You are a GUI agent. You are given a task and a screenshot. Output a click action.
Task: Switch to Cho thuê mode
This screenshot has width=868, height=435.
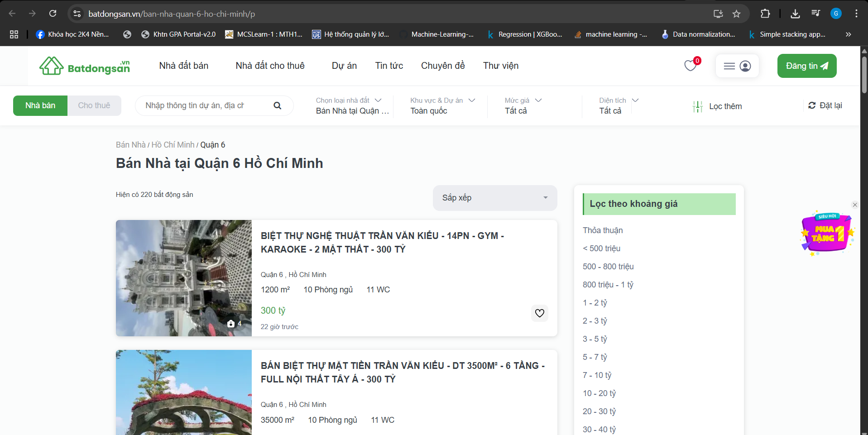pos(94,105)
